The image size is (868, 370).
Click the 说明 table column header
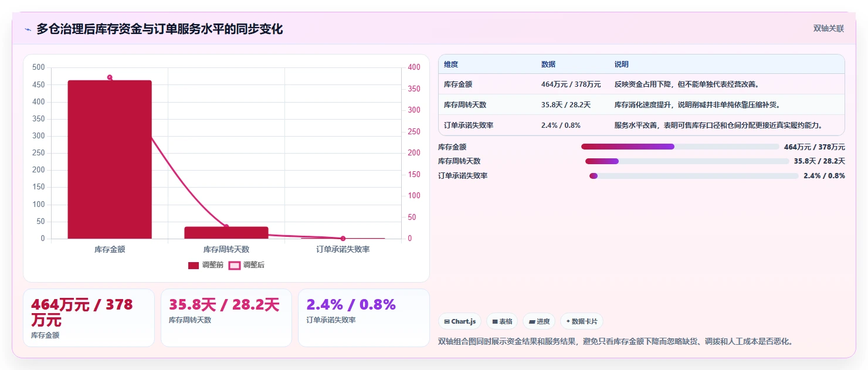pyautogui.click(x=622, y=65)
